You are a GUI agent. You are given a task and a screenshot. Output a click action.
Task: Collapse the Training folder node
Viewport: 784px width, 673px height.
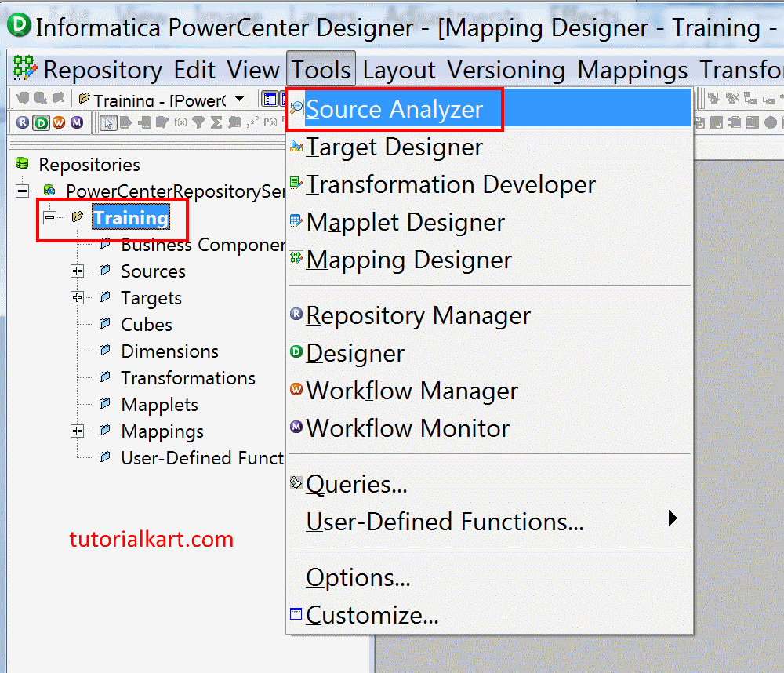pyautogui.click(x=49, y=217)
